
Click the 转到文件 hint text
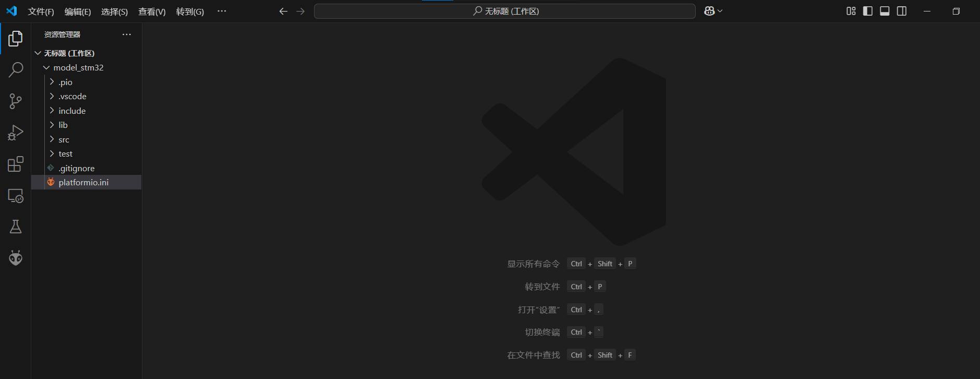pyautogui.click(x=542, y=287)
